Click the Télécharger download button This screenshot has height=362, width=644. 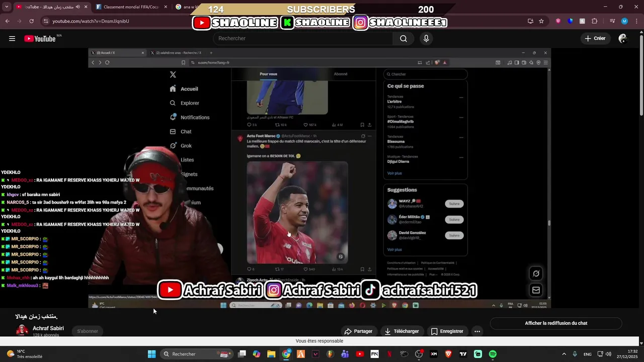click(x=401, y=331)
